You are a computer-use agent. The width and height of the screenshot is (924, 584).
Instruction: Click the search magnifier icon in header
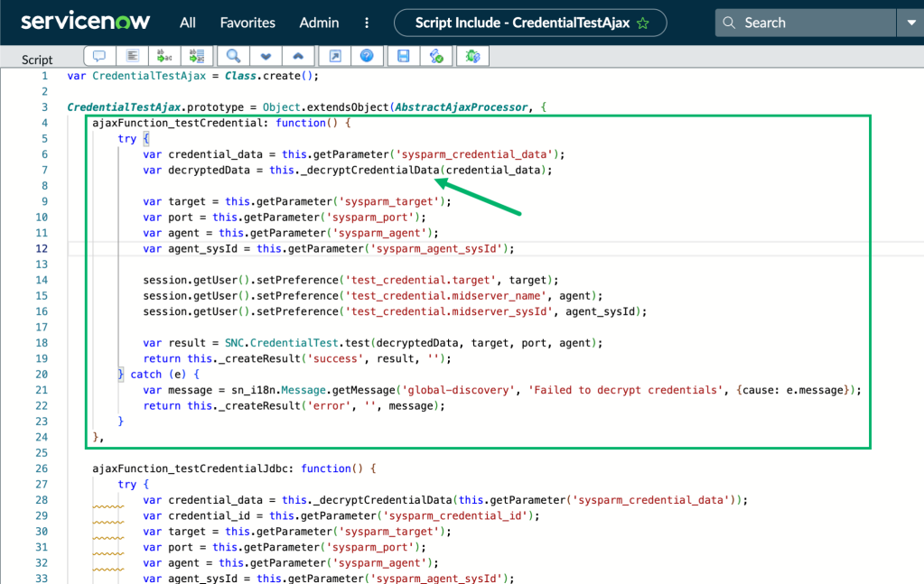729,23
